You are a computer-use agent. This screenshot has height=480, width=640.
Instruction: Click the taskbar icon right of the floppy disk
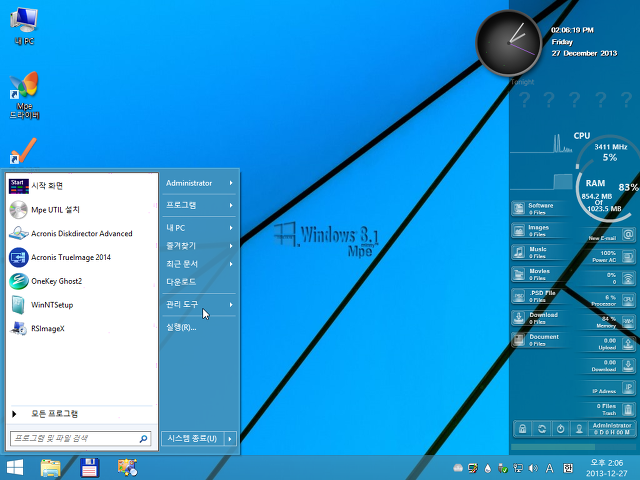click(x=127, y=468)
